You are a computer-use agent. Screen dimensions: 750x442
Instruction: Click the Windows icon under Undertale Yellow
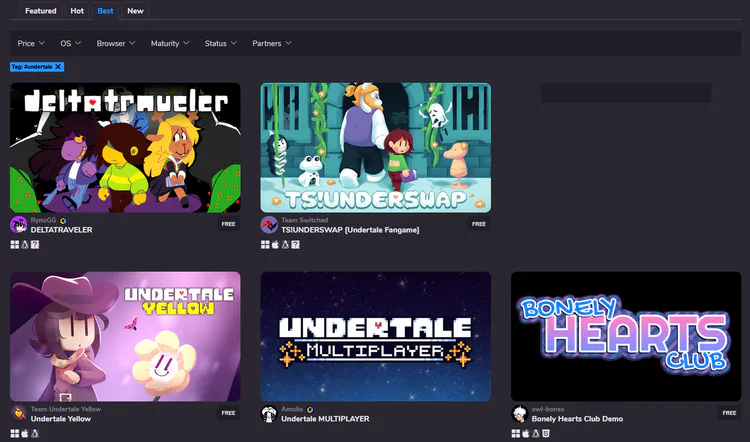point(15,434)
